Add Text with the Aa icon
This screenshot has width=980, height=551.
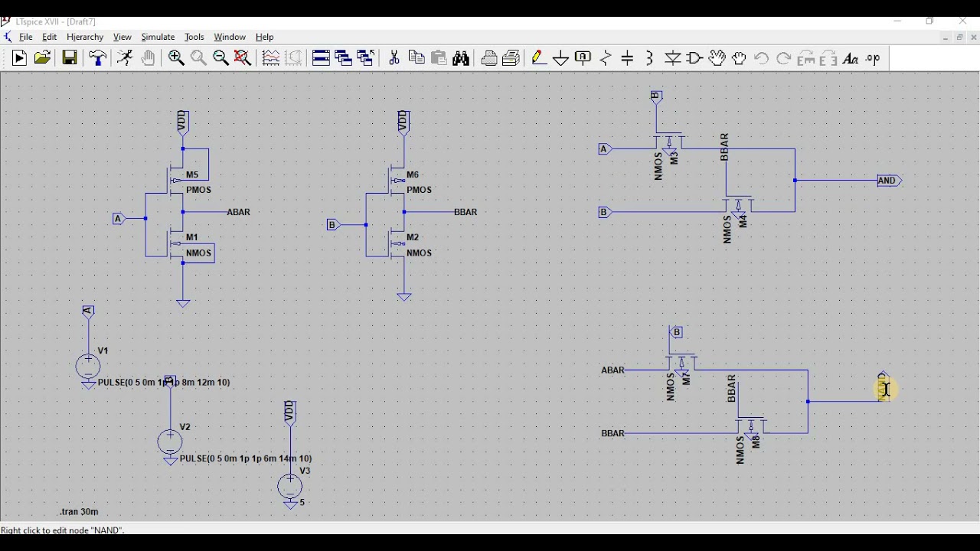851,58
